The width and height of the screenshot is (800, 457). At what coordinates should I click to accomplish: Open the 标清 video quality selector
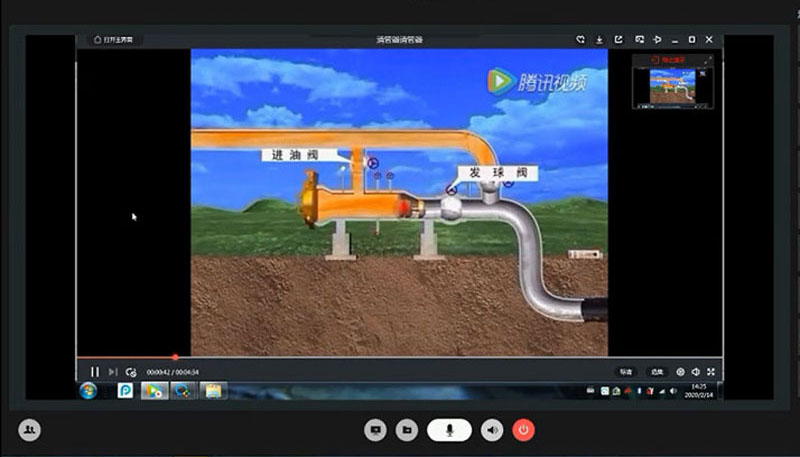tap(625, 372)
